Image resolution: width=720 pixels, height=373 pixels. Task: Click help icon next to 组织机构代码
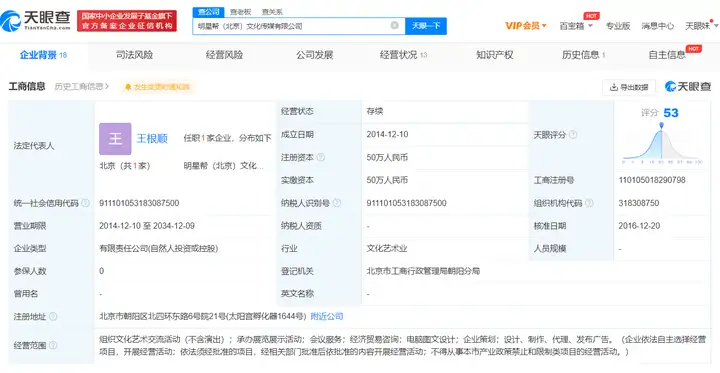click(x=589, y=203)
